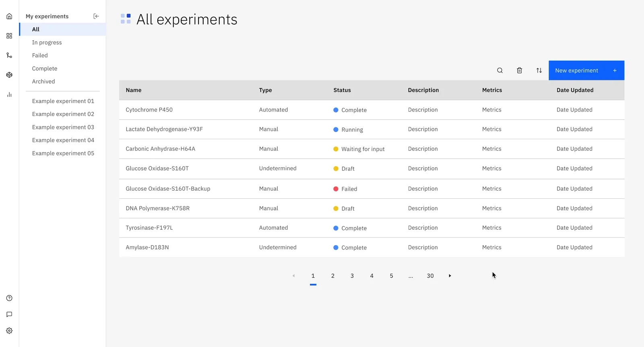Image resolution: width=644 pixels, height=347 pixels.
Task: Open Example experiment 01
Action: coord(63,101)
